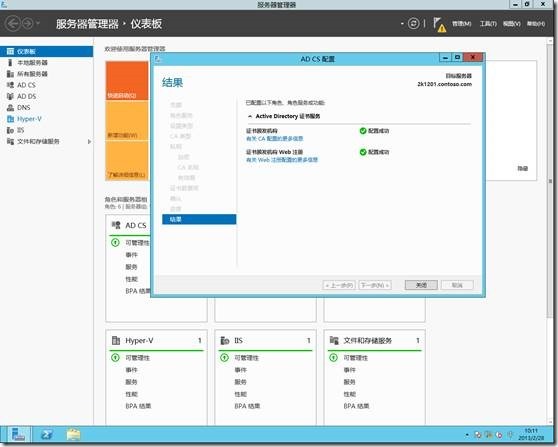Click the Hyper-V tile header icon
Viewport: 558px width, 447px height.
[116, 340]
